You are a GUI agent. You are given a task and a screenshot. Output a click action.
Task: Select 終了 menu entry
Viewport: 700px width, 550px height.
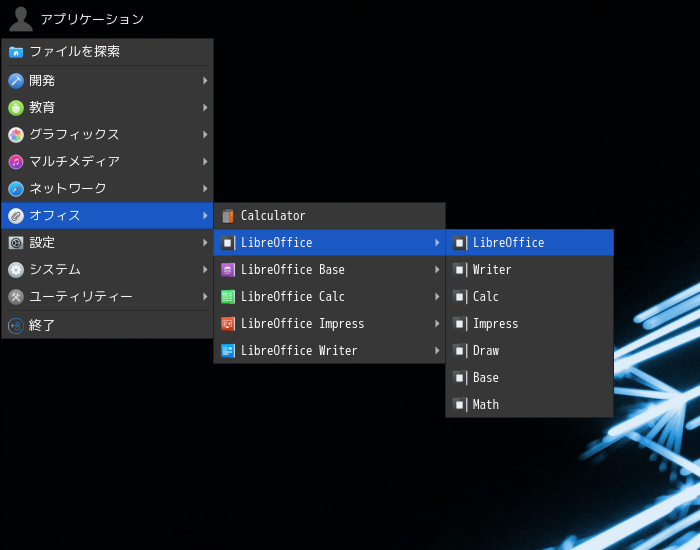[x=107, y=325]
